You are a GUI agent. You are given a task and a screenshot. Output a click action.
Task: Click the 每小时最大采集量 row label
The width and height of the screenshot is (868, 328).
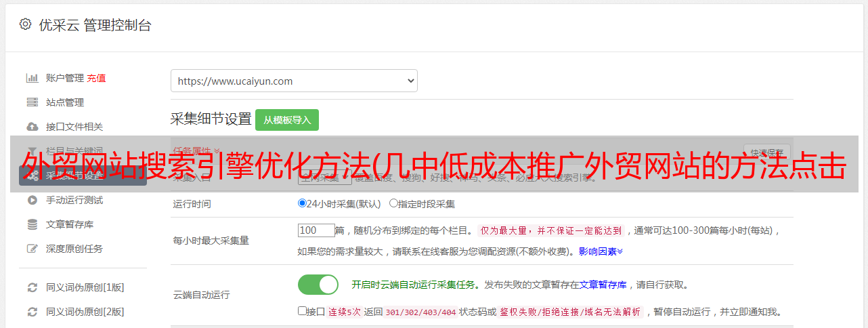[x=211, y=241]
